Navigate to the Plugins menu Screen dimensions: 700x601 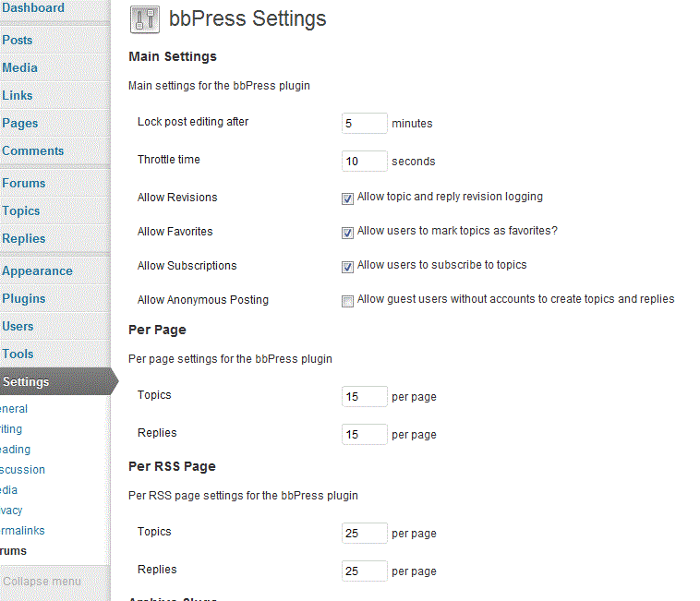click(x=24, y=298)
